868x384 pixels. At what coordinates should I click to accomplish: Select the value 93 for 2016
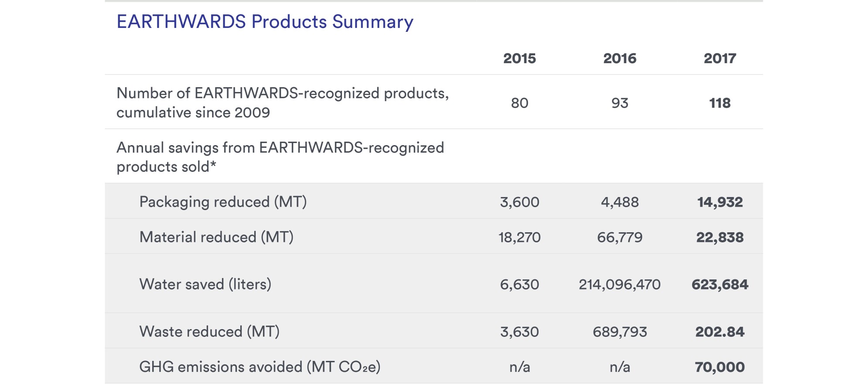point(620,103)
